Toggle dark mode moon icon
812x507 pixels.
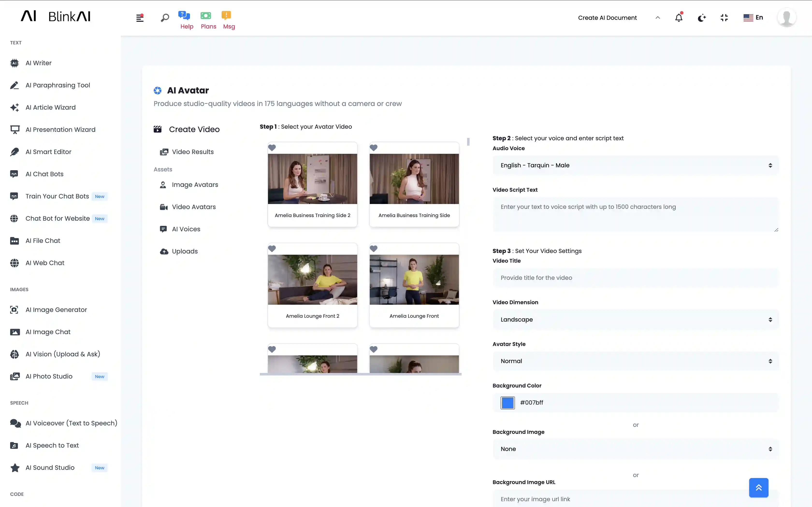point(702,18)
